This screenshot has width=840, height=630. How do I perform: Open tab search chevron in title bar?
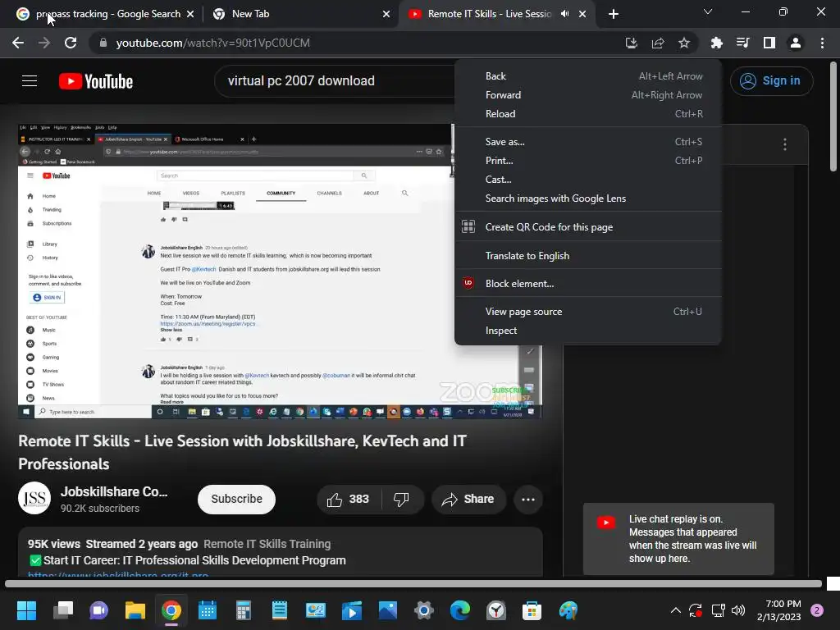(708, 11)
